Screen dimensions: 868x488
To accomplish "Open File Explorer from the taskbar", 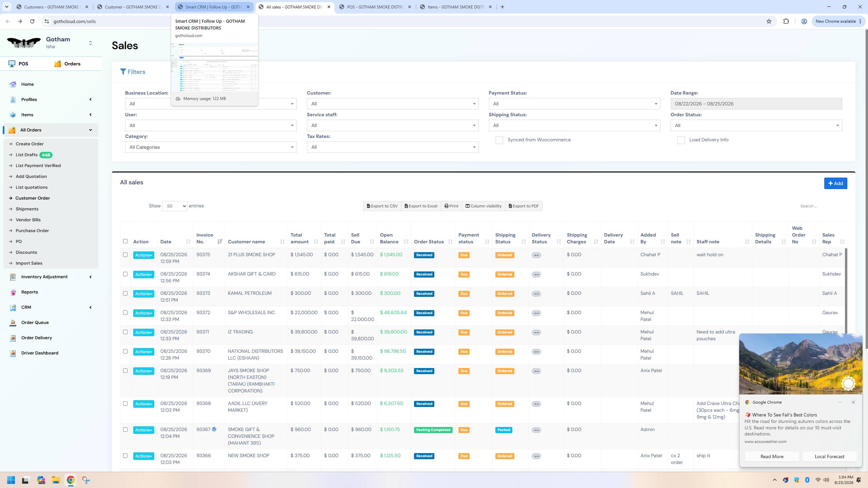I will [x=56, y=480].
